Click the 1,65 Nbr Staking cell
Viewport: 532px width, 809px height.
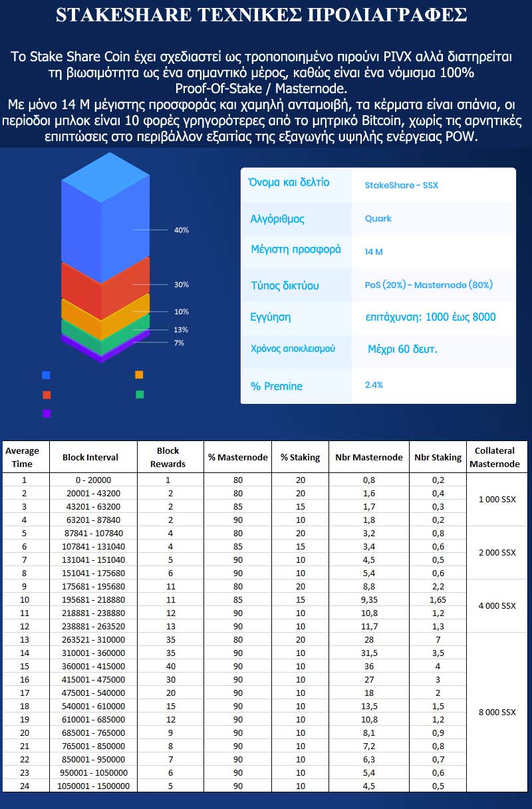pos(438,599)
